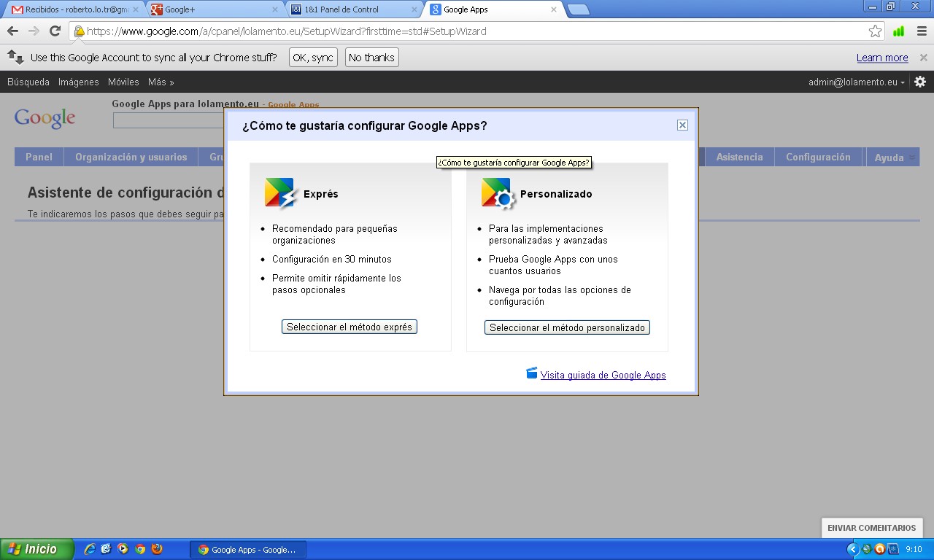
Task: Click Google Apps taskbar window button
Action: 248,550
